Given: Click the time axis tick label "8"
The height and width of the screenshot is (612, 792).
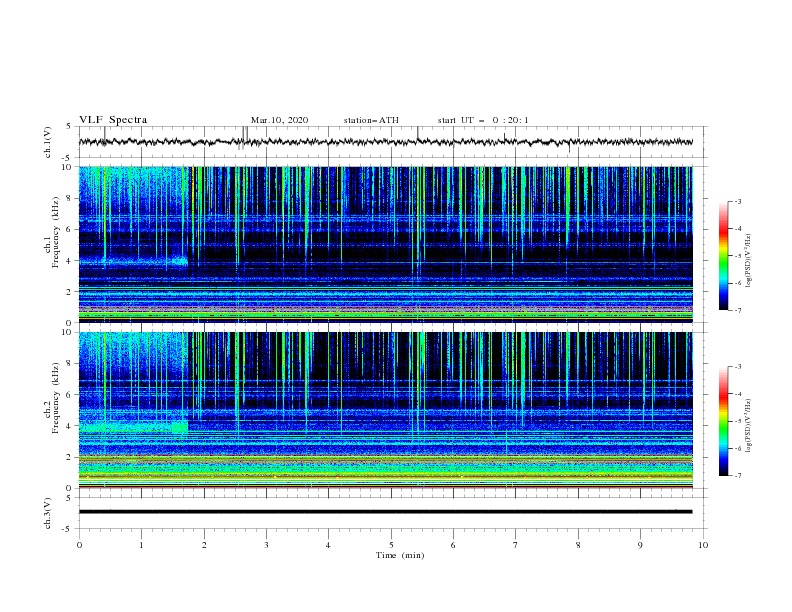Looking at the screenshot, I should click(578, 545).
